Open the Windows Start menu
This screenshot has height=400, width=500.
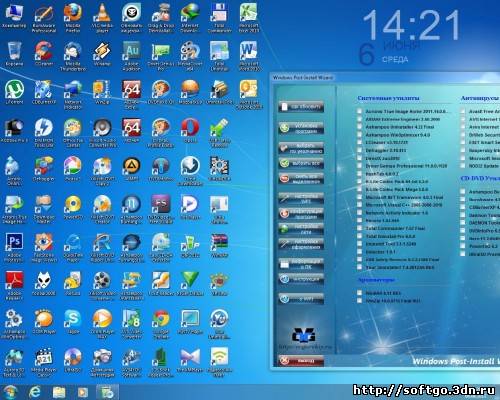pyautogui.click(x=10, y=392)
